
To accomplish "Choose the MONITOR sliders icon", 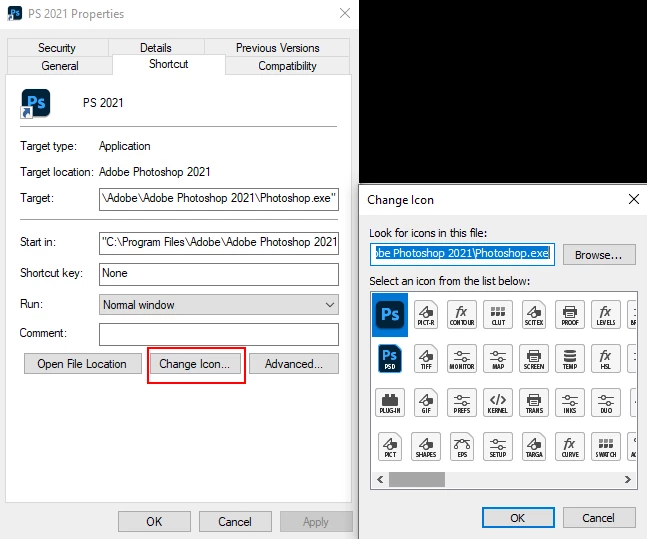I will click(x=462, y=358).
